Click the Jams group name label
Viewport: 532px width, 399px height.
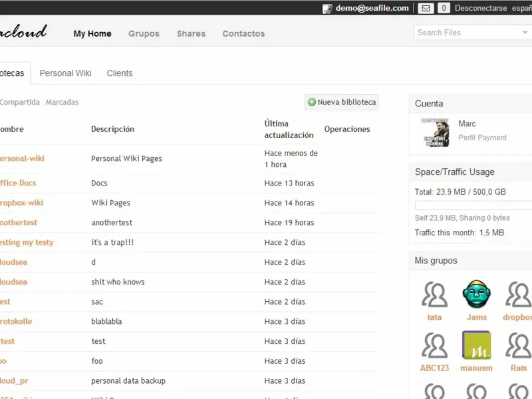click(477, 317)
